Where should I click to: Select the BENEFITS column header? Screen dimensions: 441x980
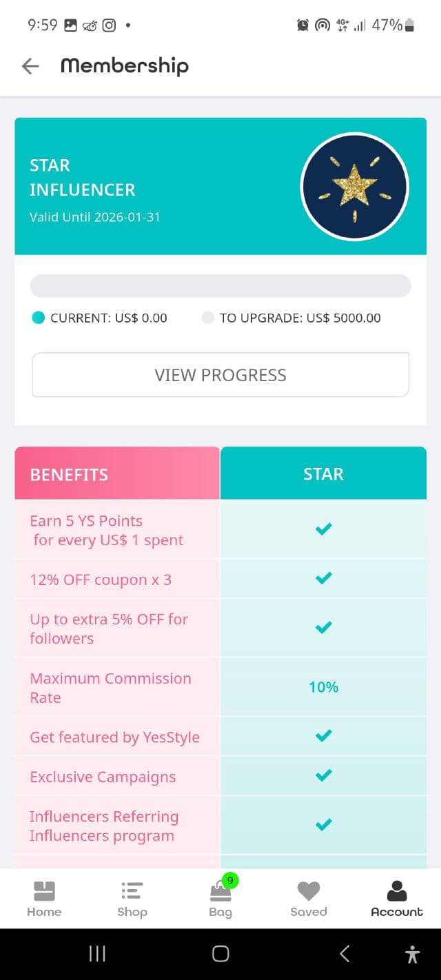[x=117, y=474]
